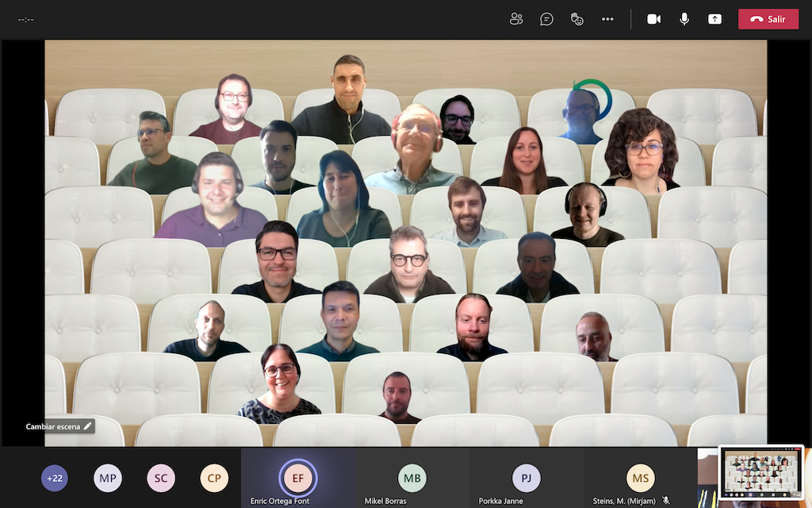The height and width of the screenshot is (508, 812).
Task: Select the MS avatar of Steins, M. (Mirjam)
Action: pyautogui.click(x=641, y=478)
